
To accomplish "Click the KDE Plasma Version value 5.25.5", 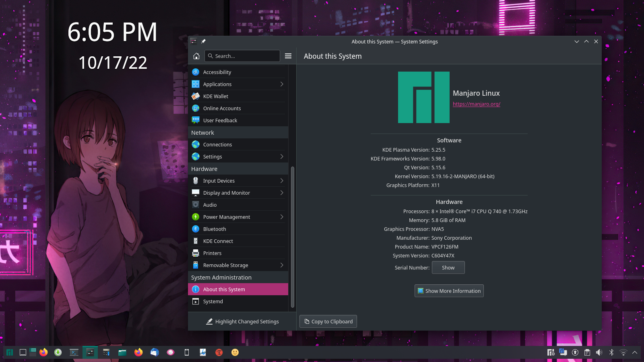I will coord(438,150).
